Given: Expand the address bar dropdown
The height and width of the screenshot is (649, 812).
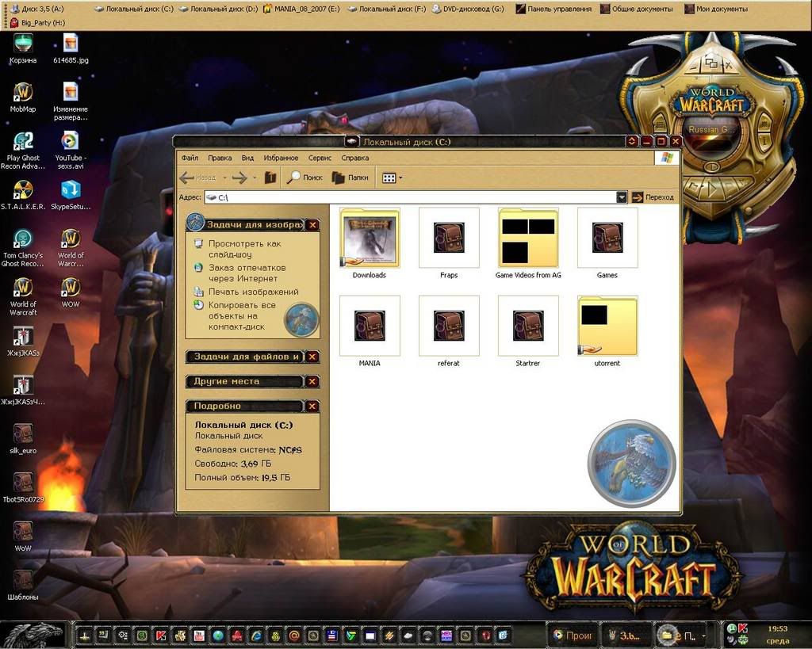Looking at the screenshot, I should coord(622,197).
